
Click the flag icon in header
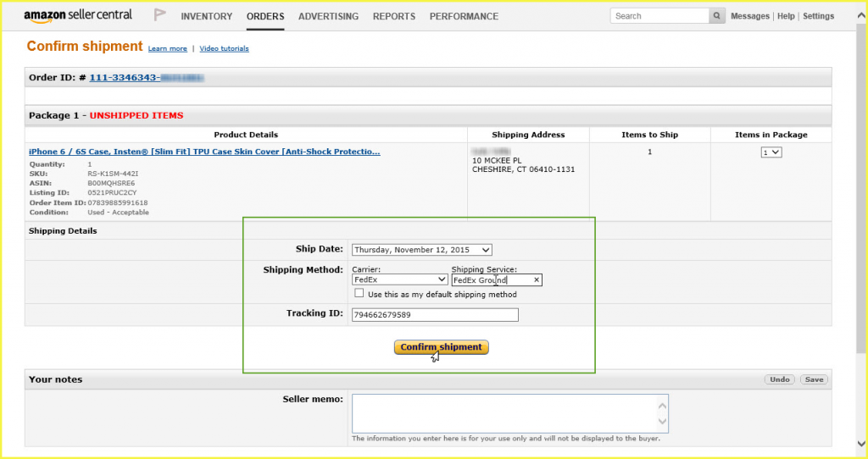click(x=160, y=15)
